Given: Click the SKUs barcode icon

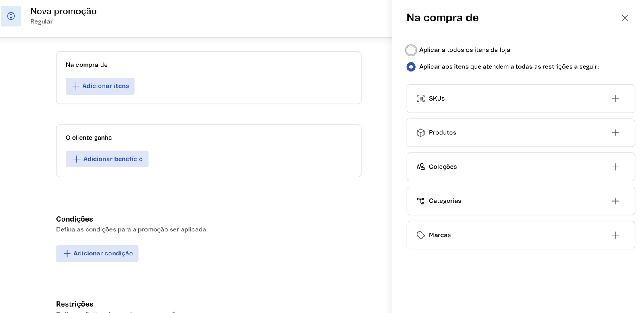Looking at the screenshot, I should pos(421,99).
